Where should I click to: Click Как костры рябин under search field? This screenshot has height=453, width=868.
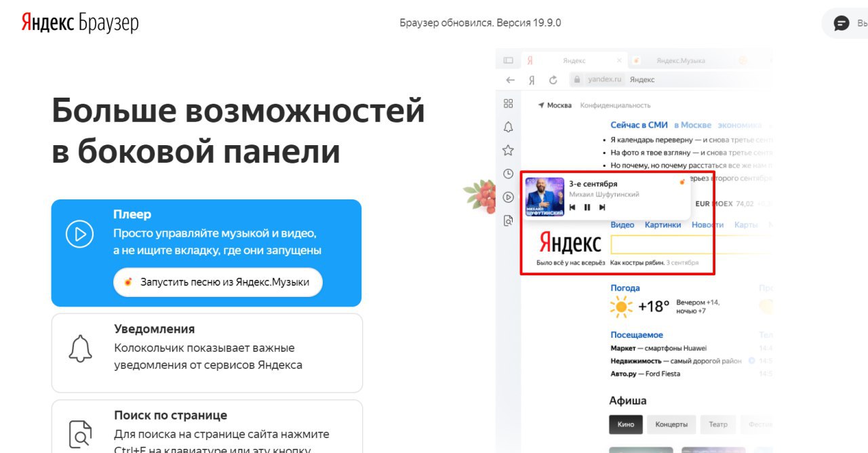637,262
